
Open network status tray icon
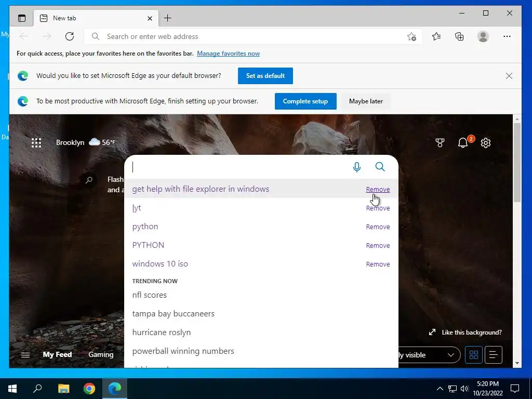453,389
